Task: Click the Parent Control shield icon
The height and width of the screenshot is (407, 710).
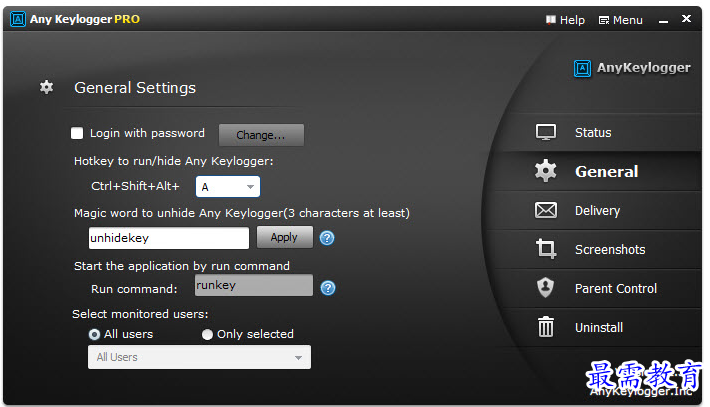Action: (545, 287)
